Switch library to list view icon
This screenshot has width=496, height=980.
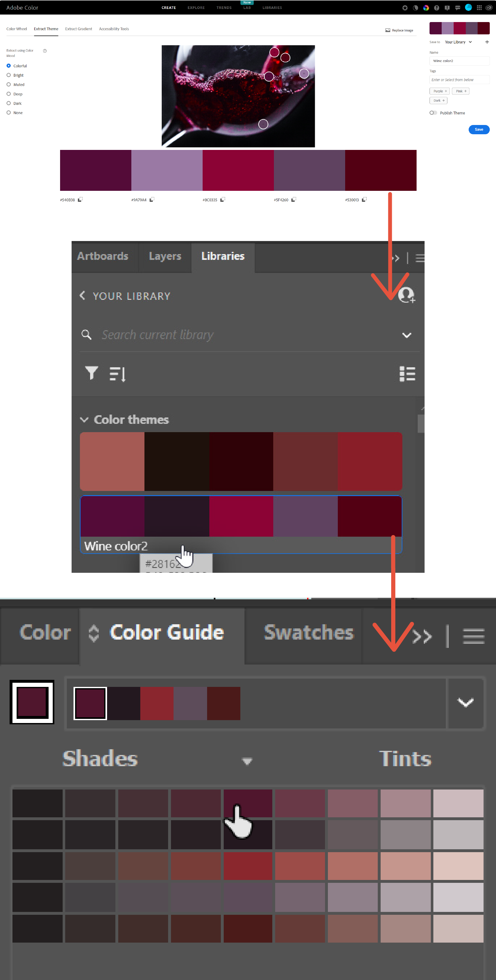(x=407, y=374)
